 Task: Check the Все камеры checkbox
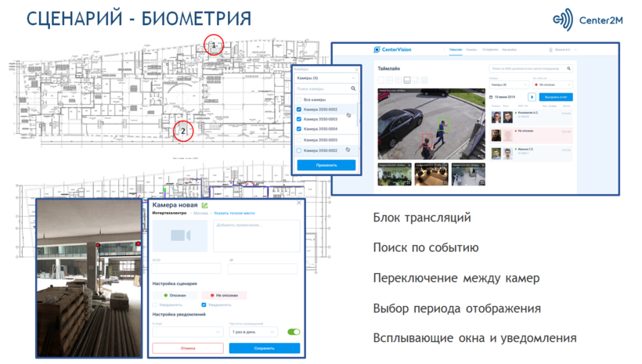(299, 100)
